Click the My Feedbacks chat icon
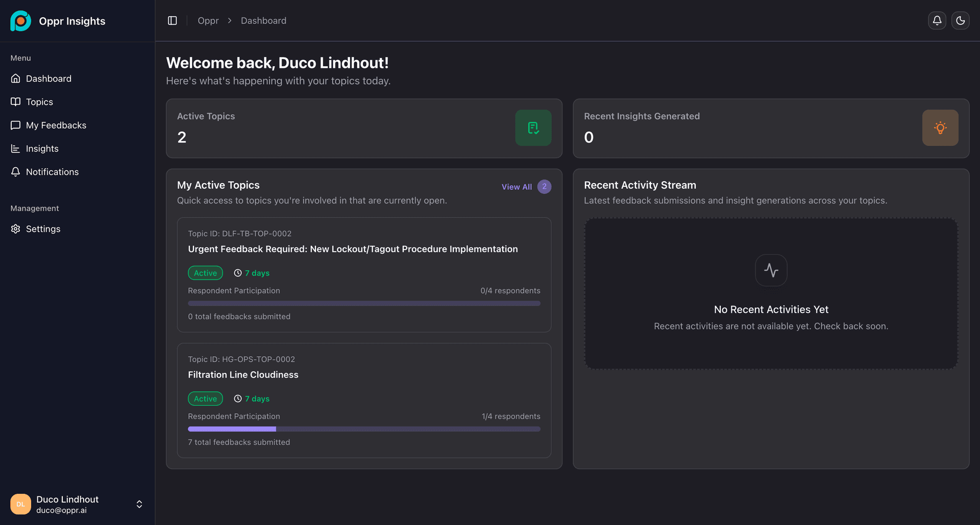Screen dimensions: 980x525 16,125
